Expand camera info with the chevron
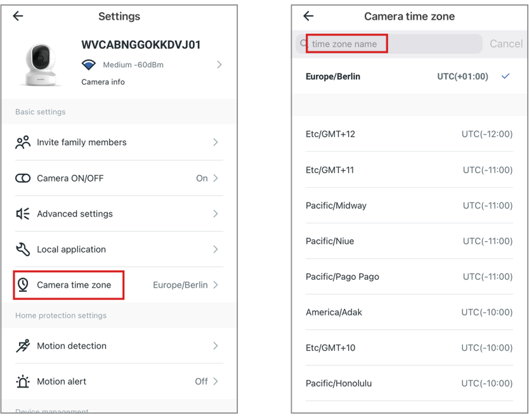The image size is (529, 420). click(219, 65)
